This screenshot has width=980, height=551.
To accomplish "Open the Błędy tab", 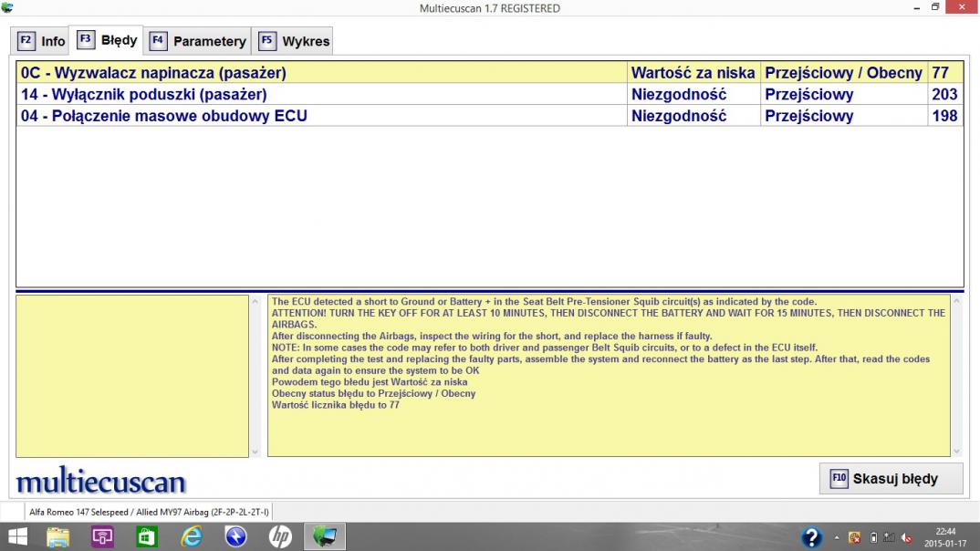I will (107, 40).
